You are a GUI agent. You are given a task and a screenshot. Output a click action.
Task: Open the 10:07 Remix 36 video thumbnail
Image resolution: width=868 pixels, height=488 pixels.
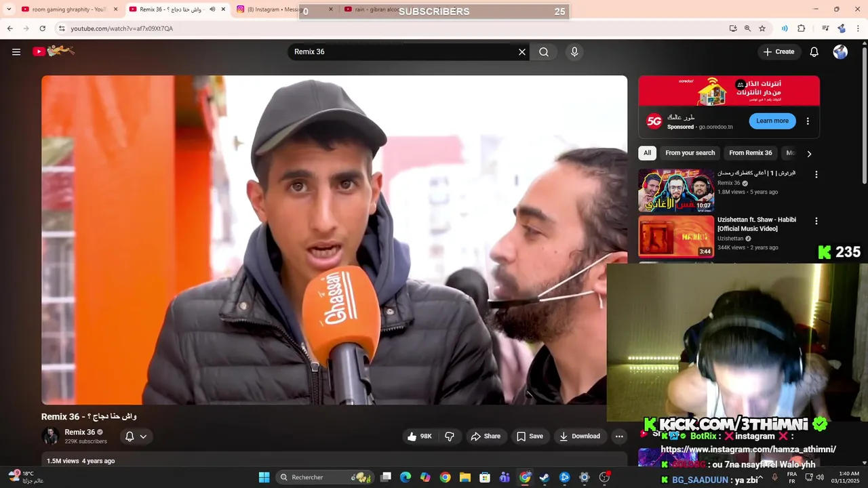click(676, 190)
